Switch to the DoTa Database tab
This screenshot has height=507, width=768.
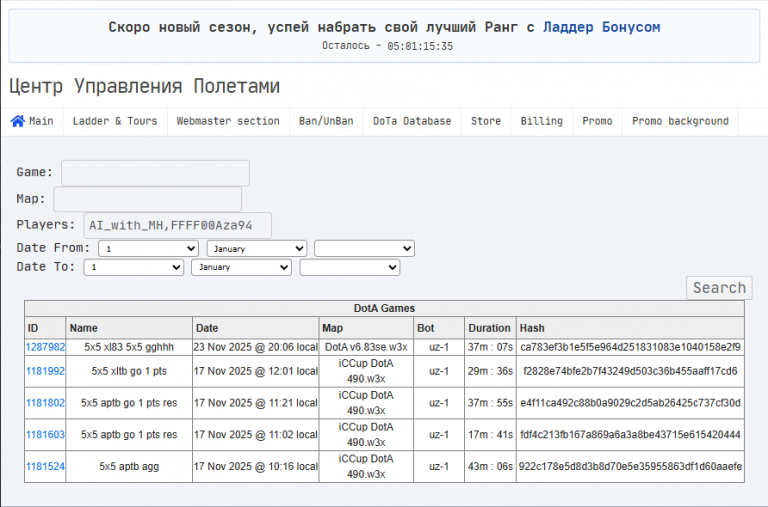(x=412, y=121)
